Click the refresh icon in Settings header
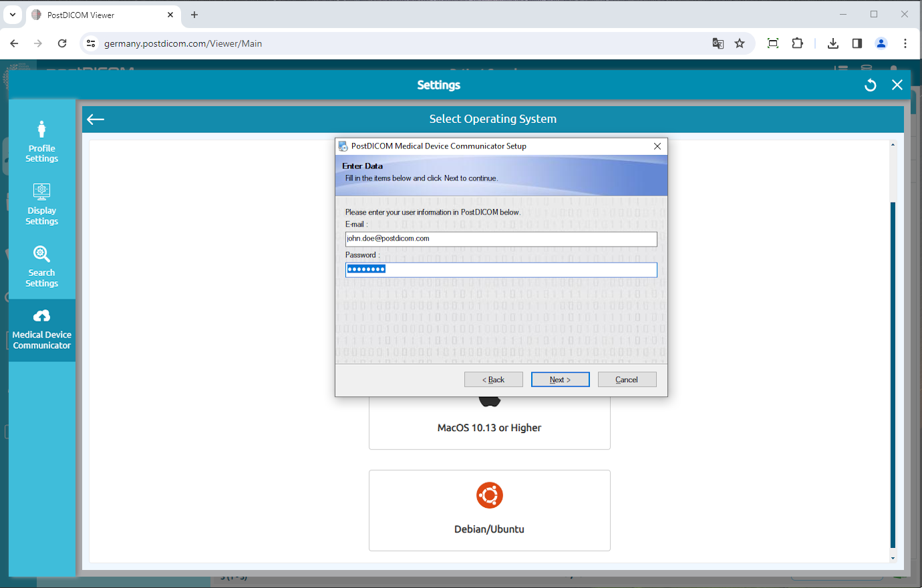The height and width of the screenshot is (588, 922). [x=870, y=85]
